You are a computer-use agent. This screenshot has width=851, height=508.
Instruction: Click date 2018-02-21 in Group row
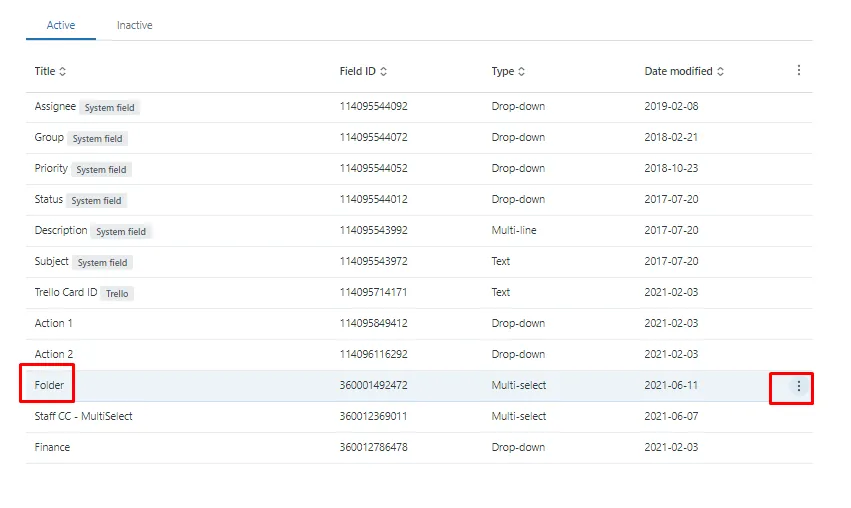pyautogui.click(x=671, y=137)
